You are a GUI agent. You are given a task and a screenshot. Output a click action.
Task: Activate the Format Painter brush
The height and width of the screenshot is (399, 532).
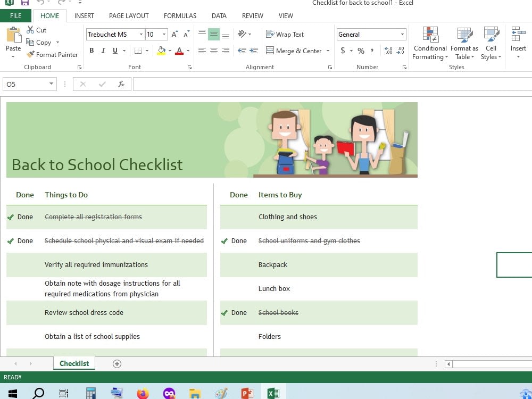tap(30, 54)
